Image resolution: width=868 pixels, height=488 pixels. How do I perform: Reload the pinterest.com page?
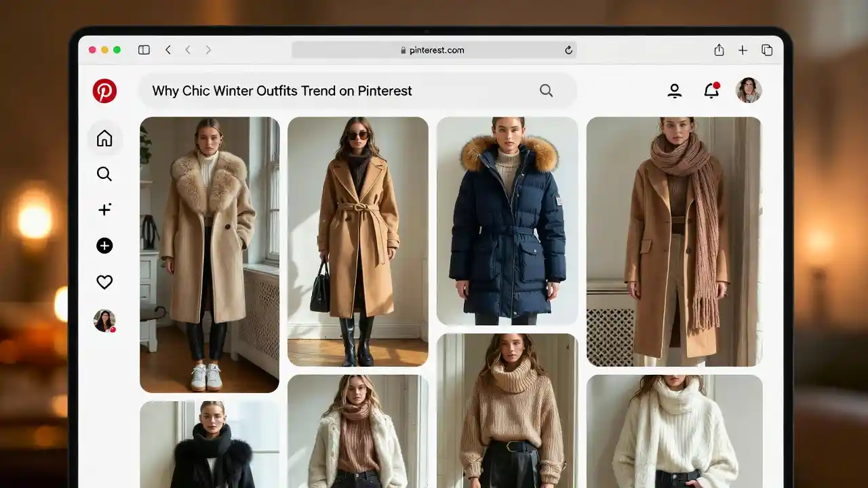point(569,49)
